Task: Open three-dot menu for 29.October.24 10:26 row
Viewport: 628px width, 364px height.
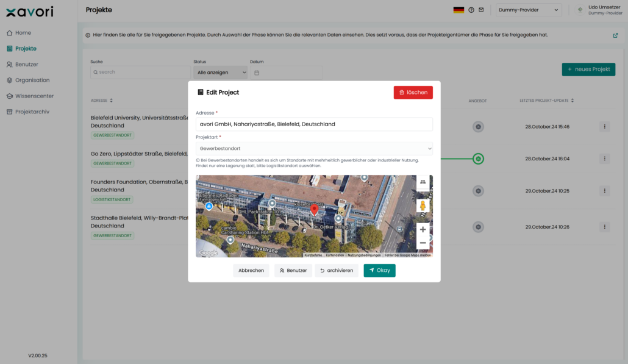Action: [x=605, y=227]
